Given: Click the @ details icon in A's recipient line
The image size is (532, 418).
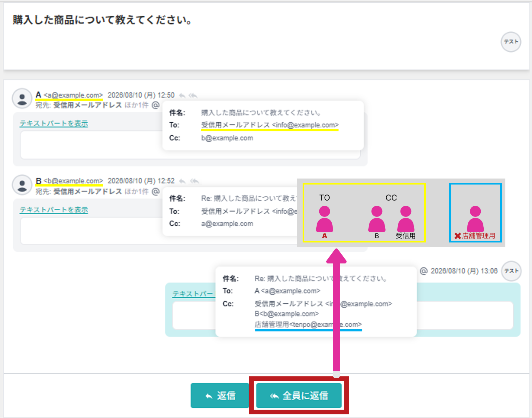Looking at the screenshot, I should click(155, 105).
